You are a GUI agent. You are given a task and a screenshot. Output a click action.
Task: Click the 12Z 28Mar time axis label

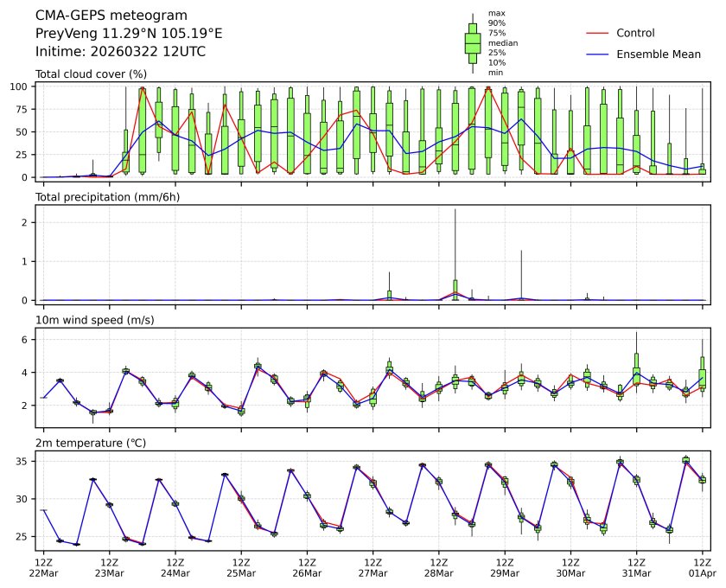click(x=438, y=566)
